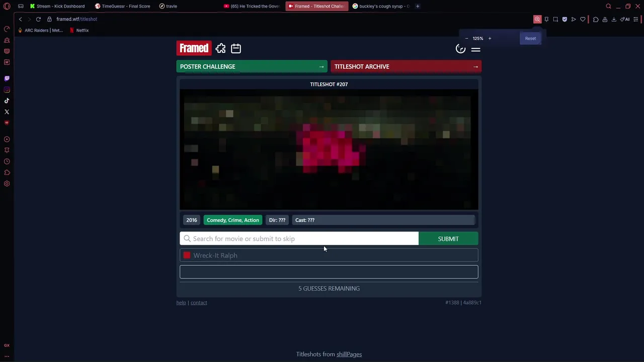Open the help link
This screenshot has height=362, width=644.
pos(181,303)
